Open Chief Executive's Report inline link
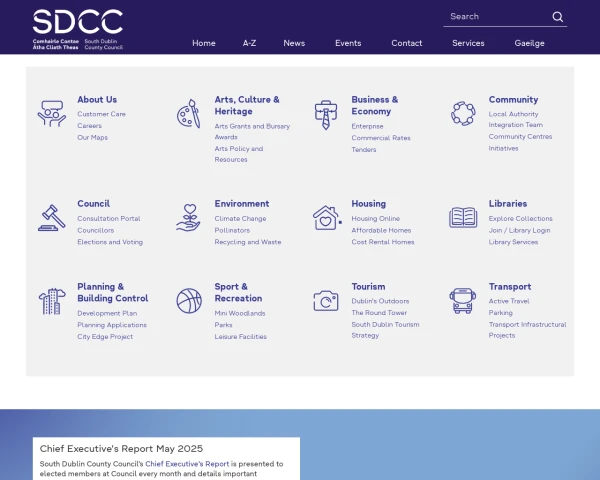 [x=187, y=464]
